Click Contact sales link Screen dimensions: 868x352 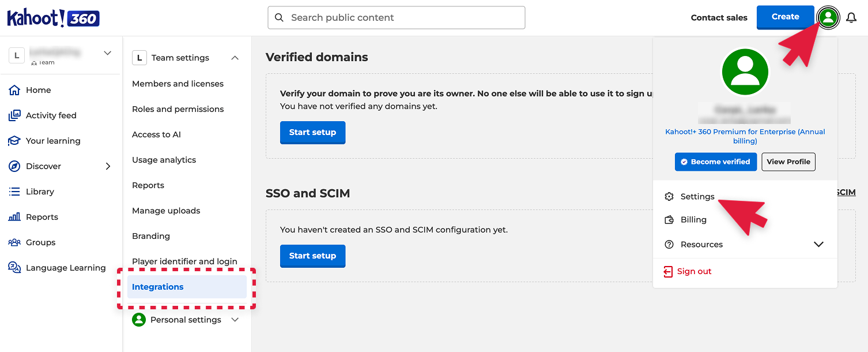pyautogui.click(x=719, y=18)
